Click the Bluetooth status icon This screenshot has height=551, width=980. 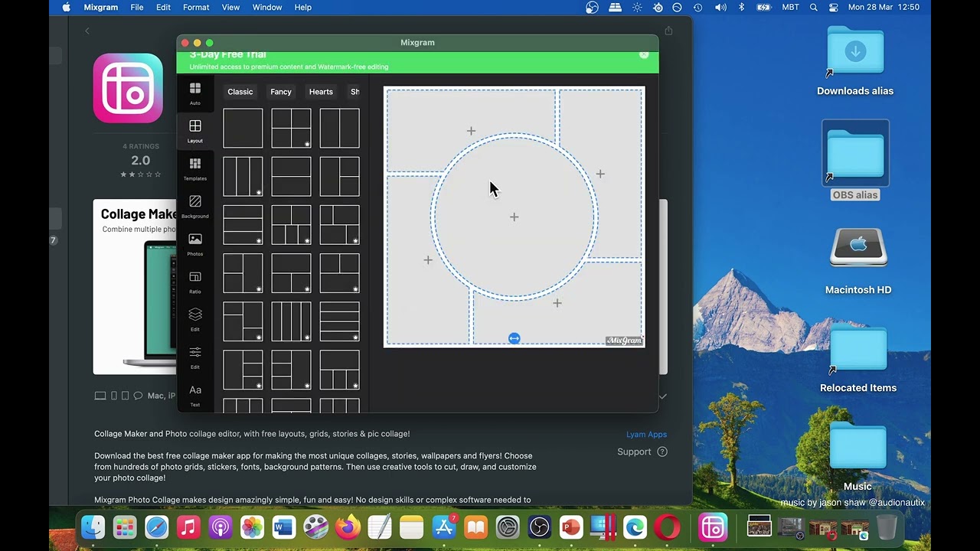tap(741, 7)
